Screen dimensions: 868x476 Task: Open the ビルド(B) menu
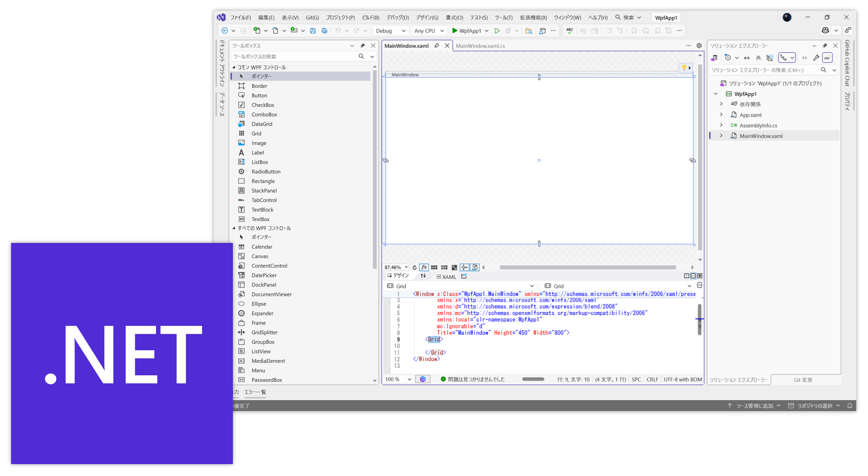pyautogui.click(x=371, y=17)
